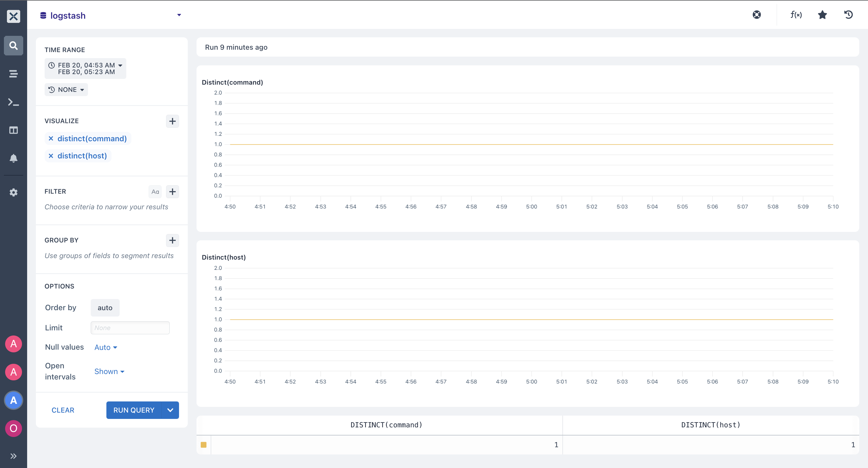Open saved queries star icon
Image resolution: width=868 pixels, height=468 pixels.
(822, 14)
